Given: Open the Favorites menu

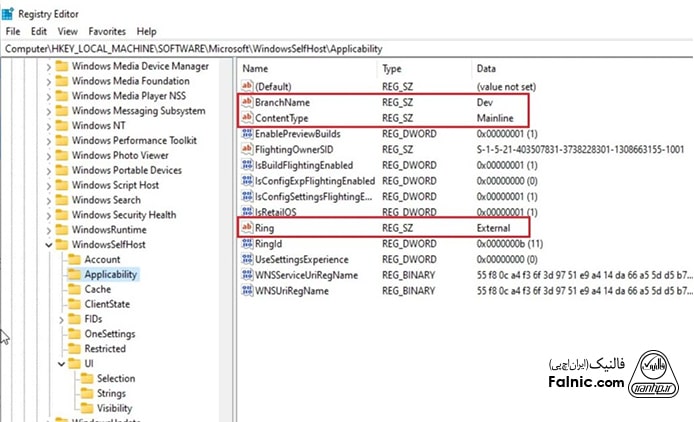Looking at the screenshot, I should 108,32.
